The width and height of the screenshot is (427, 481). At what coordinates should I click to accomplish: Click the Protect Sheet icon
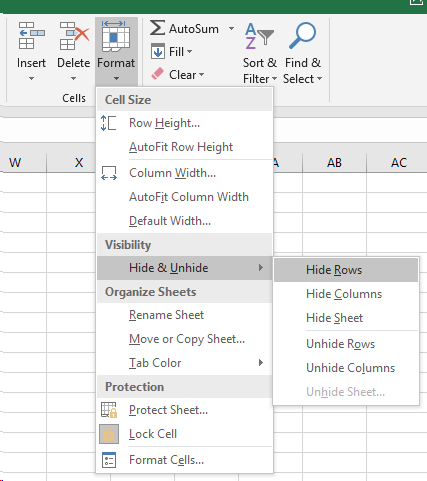click(109, 410)
